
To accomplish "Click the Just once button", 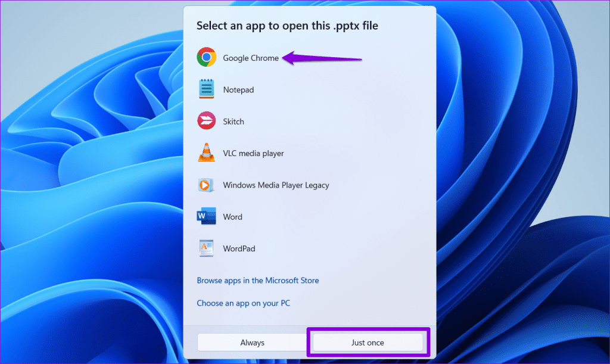I will click(368, 343).
